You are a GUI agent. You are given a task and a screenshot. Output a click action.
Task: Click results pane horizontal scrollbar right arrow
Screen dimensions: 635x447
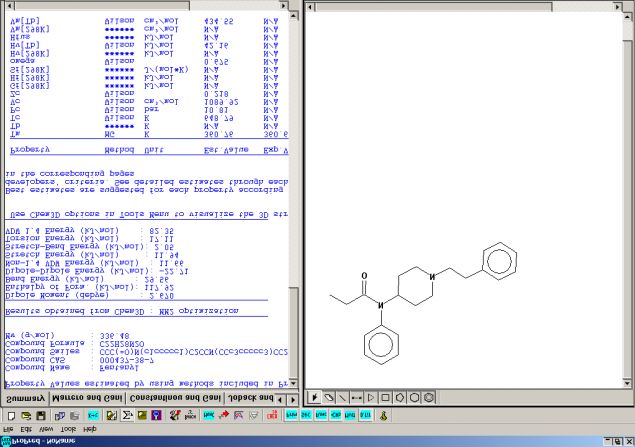283,6
